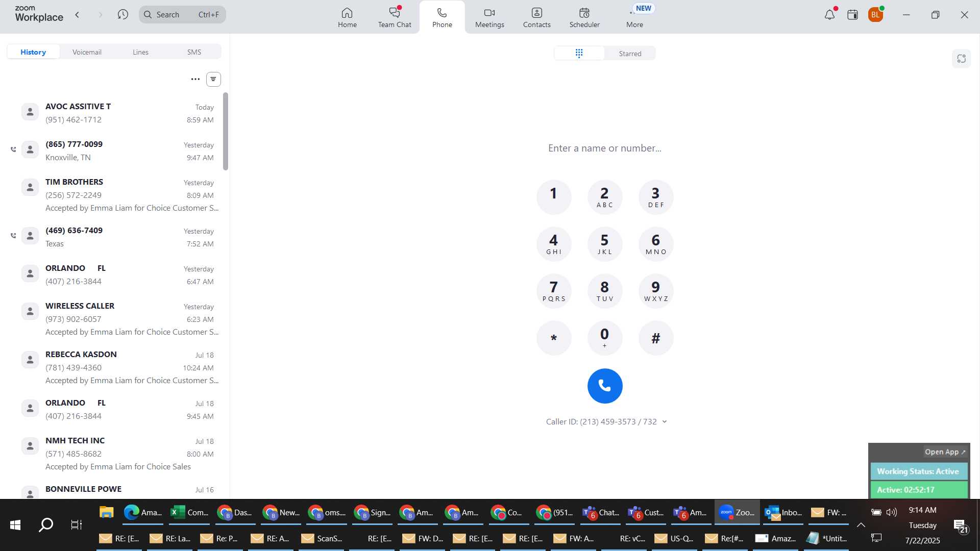Open the More menu with NEW badge

click(635, 17)
